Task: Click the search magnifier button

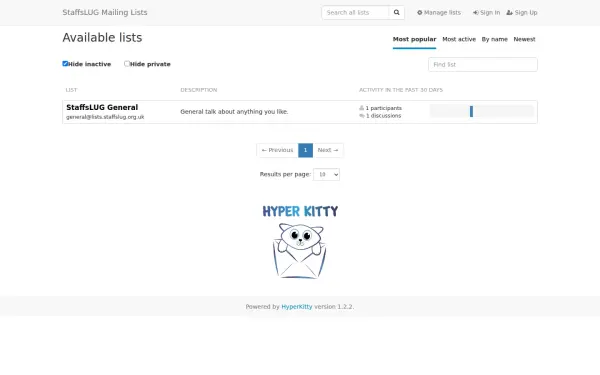Action: coord(396,13)
